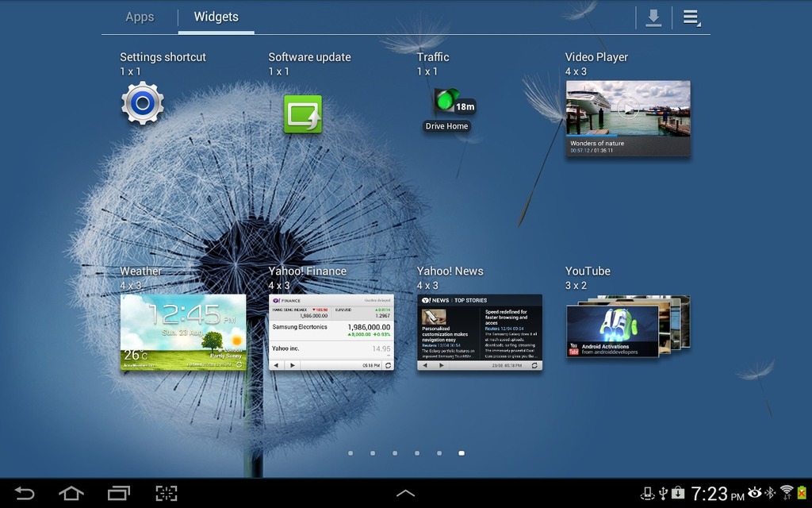Click the 'Software update' widget label
The height and width of the screenshot is (508, 812).
tap(310, 57)
